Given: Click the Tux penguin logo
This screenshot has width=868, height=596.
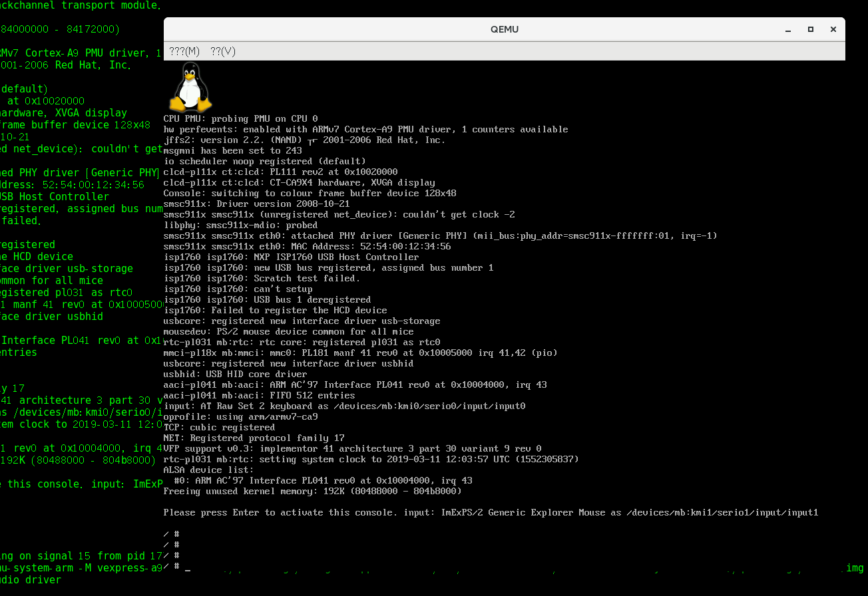Looking at the screenshot, I should coord(190,86).
